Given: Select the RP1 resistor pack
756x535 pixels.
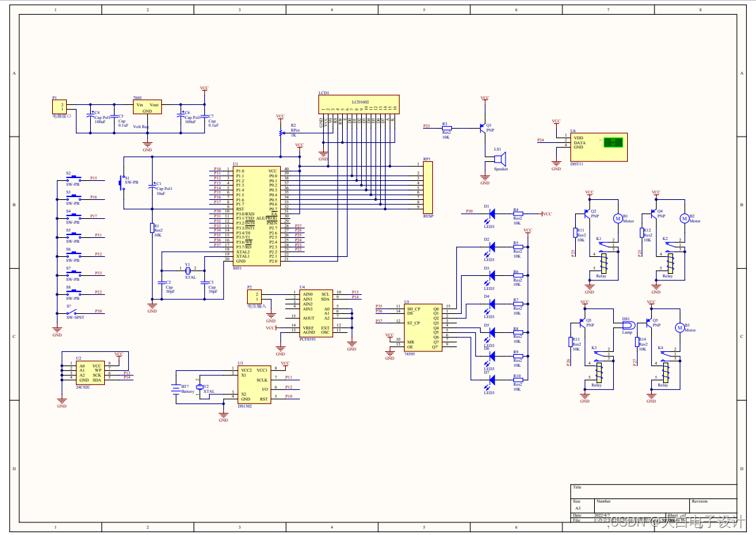Looking at the screenshot, I should (428, 188).
